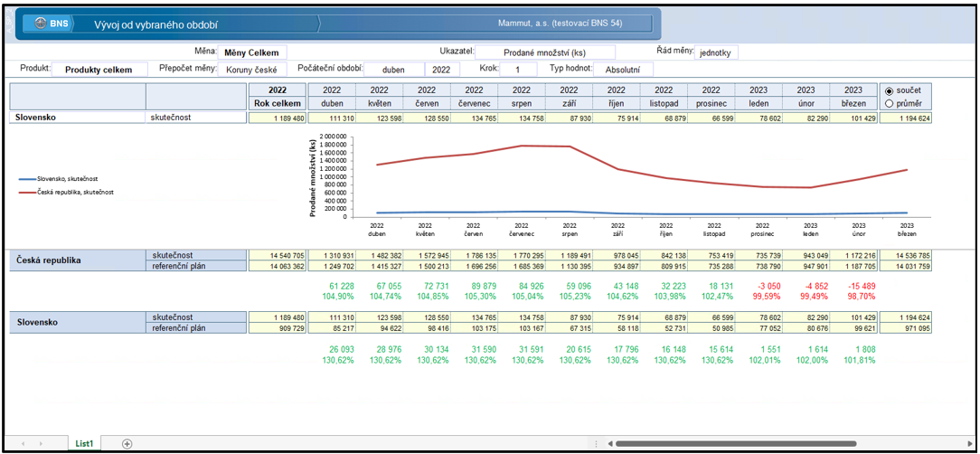Click the percentage 102,01%

pos(764,360)
